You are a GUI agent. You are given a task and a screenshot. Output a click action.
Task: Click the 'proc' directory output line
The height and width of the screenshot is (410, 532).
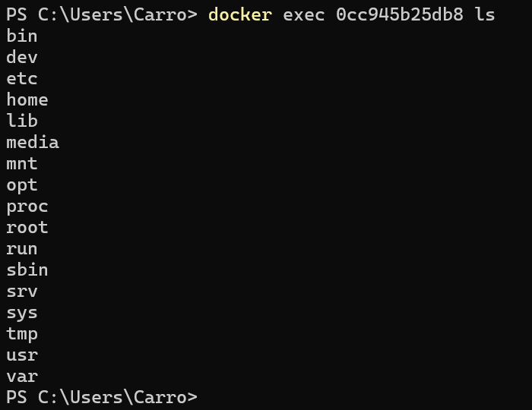pyautogui.click(x=27, y=207)
